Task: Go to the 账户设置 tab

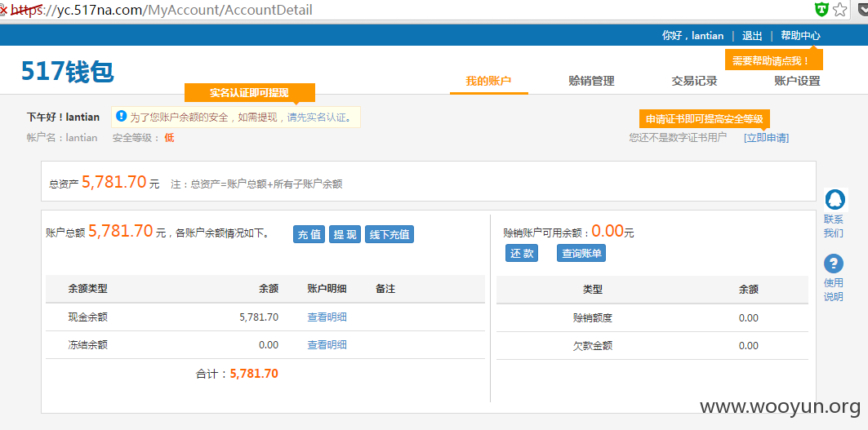Action: click(797, 81)
